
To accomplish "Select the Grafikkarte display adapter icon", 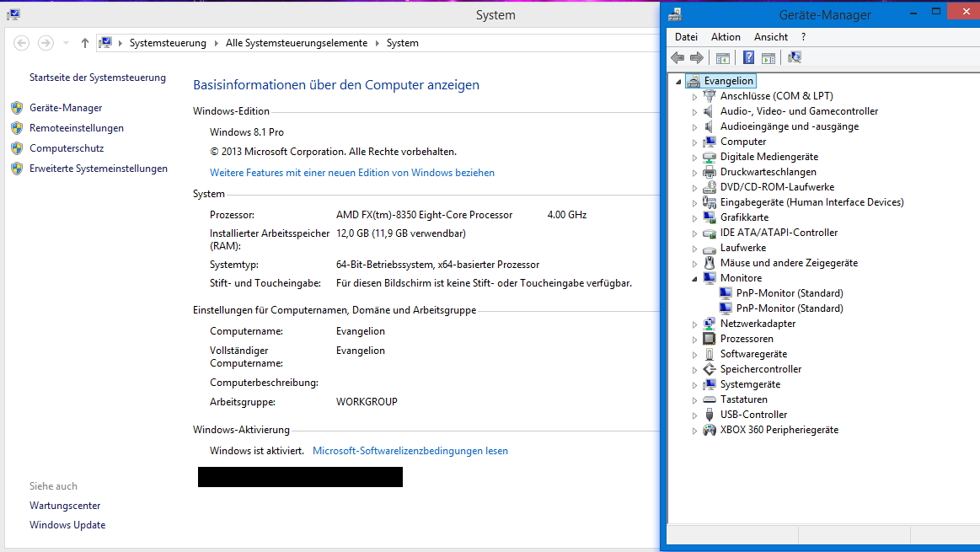I will tap(709, 217).
